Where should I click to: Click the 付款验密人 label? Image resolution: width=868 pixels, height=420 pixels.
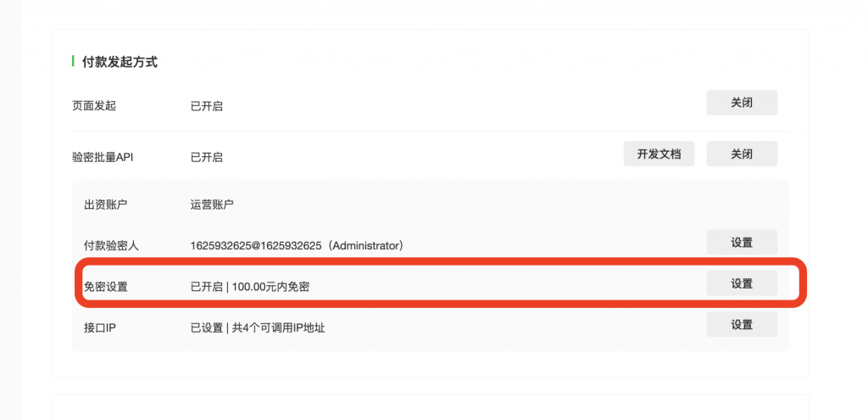[111, 245]
